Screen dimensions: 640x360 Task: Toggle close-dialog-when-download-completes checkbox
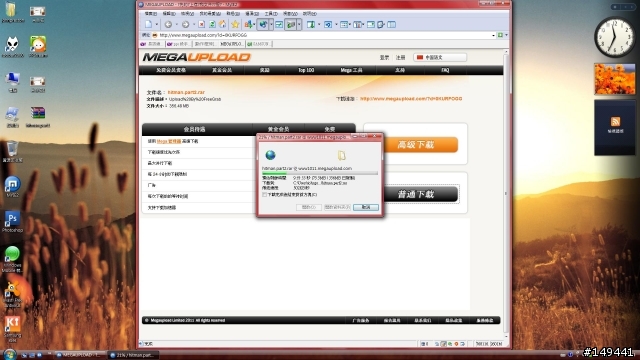[x=264, y=195]
